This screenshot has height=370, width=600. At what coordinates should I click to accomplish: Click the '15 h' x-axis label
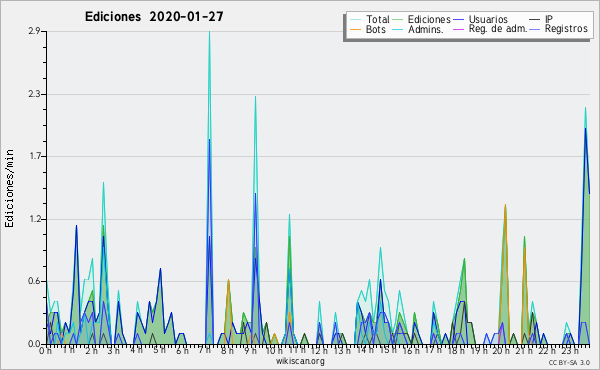point(388,351)
